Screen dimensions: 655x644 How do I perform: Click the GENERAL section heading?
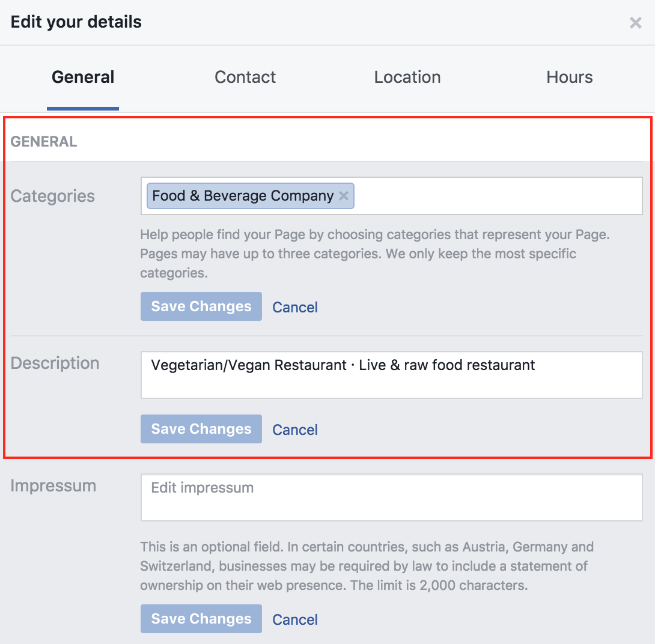point(44,142)
